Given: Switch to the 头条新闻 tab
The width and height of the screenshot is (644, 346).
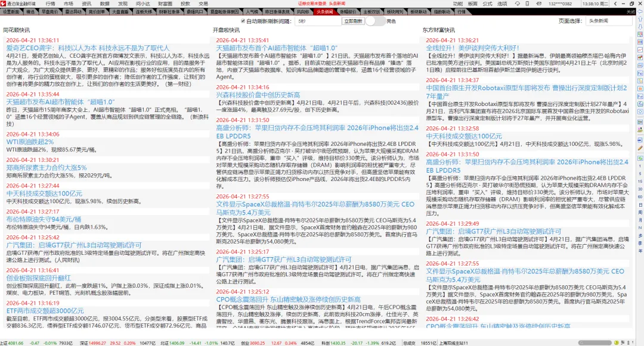Looking at the screenshot, I should [325, 12].
